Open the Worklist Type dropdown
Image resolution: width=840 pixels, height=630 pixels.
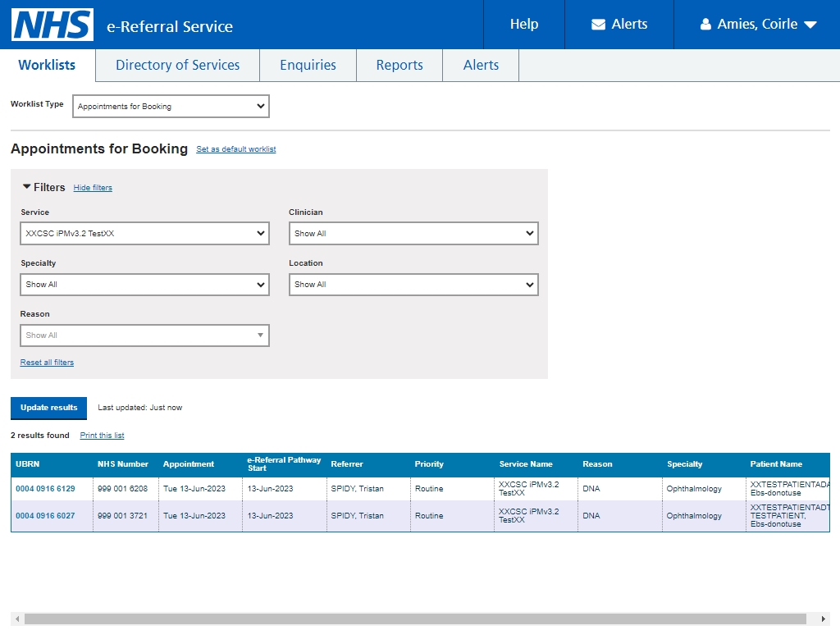coord(171,106)
